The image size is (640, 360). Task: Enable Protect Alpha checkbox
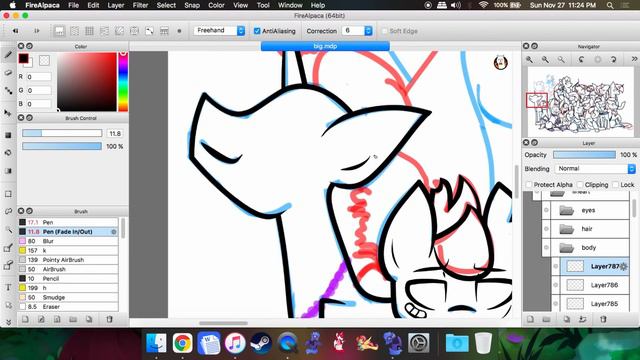tap(529, 185)
